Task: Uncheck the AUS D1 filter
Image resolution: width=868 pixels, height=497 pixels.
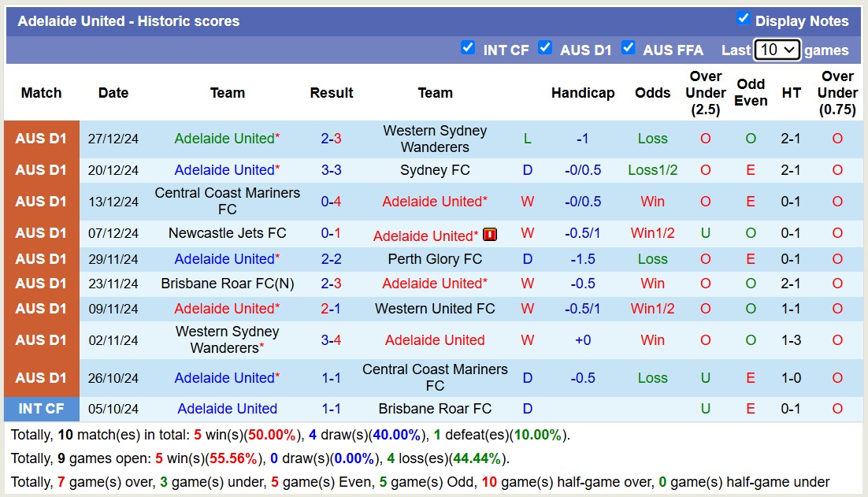Action: pos(545,48)
